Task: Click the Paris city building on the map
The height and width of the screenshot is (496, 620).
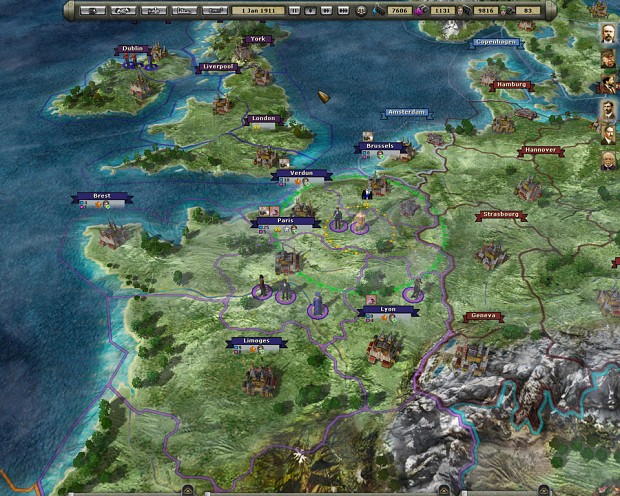Action: click(x=287, y=262)
